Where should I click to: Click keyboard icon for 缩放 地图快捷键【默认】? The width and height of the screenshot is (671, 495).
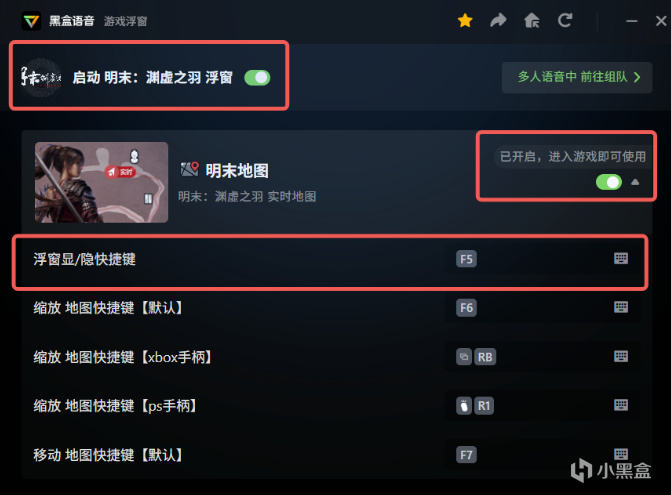tap(621, 307)
